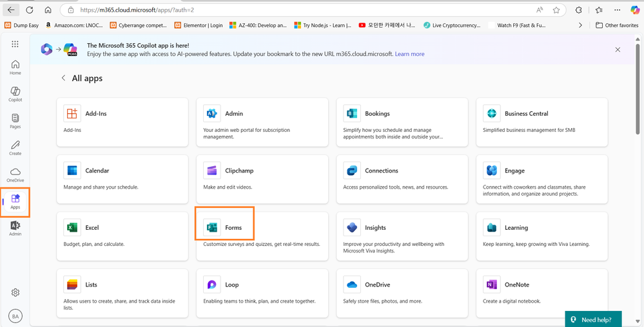The image size is (644, 327).
Task: Click the address bar URL field
Action: click(312, 10)
